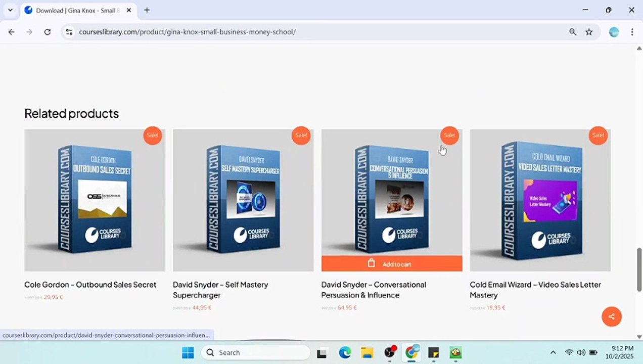The width and height of the screenshot is (643, 364).
Task: Show hidden system tray icons
Action: click(x=553, y=352)
